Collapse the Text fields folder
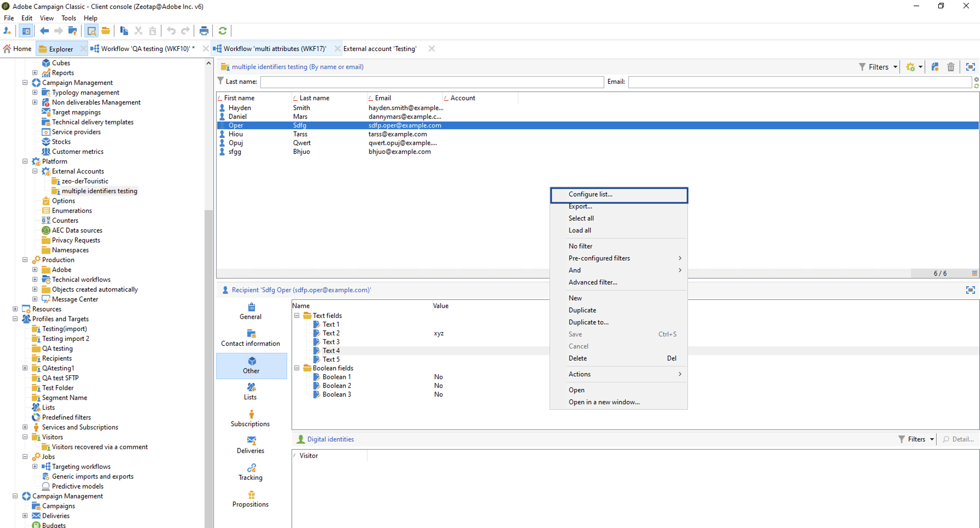The height and width of the screenshot is (528, 980). (x=297, y=315)
